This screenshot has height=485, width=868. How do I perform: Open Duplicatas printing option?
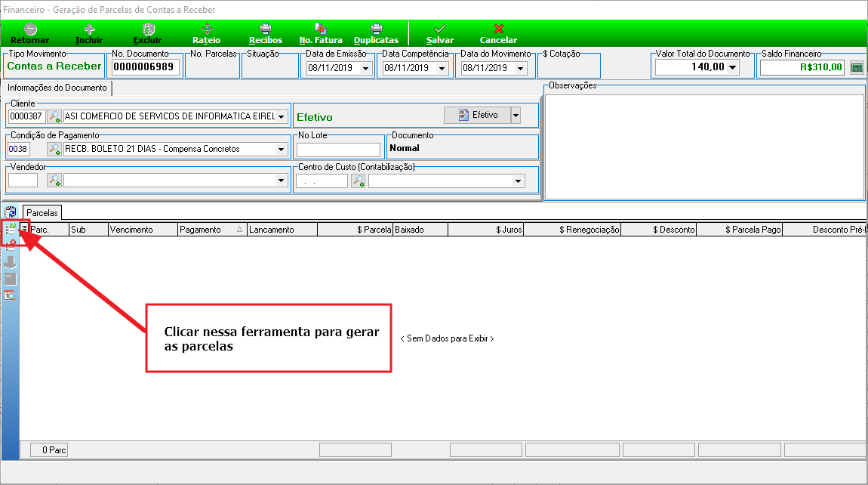pos(377,34)
